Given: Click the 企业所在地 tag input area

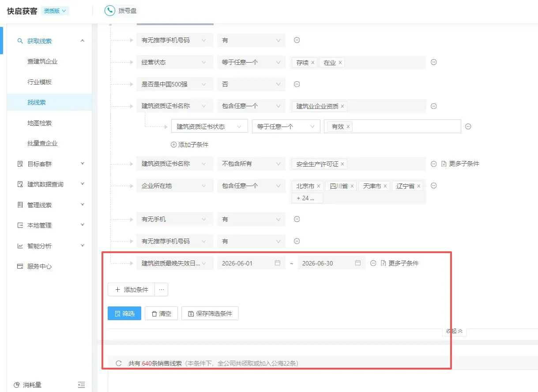Looking at the screenshot, I should 358,191.
